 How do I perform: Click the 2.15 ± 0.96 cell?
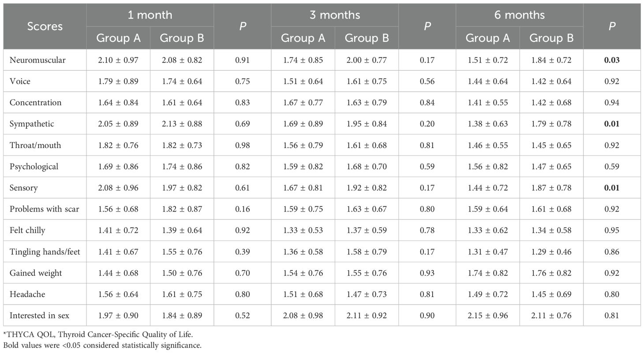click(487, 316)
